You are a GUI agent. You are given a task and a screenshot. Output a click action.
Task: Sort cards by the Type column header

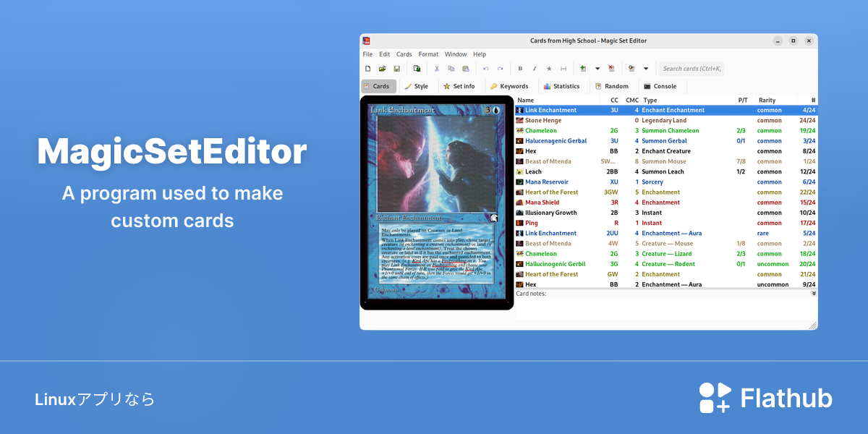point(688,100)
